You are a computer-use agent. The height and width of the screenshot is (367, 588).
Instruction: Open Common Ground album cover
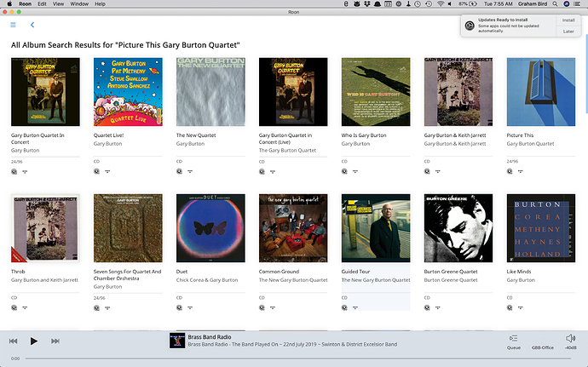click(x=293, y=228)
